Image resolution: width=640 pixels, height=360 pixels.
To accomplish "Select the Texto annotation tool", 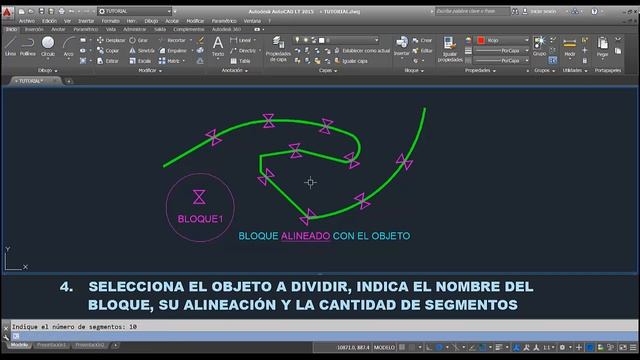I will point(218,46).
